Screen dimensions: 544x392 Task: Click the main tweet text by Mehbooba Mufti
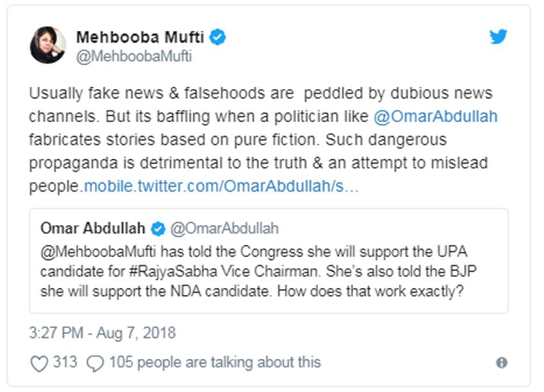(256, 141)
